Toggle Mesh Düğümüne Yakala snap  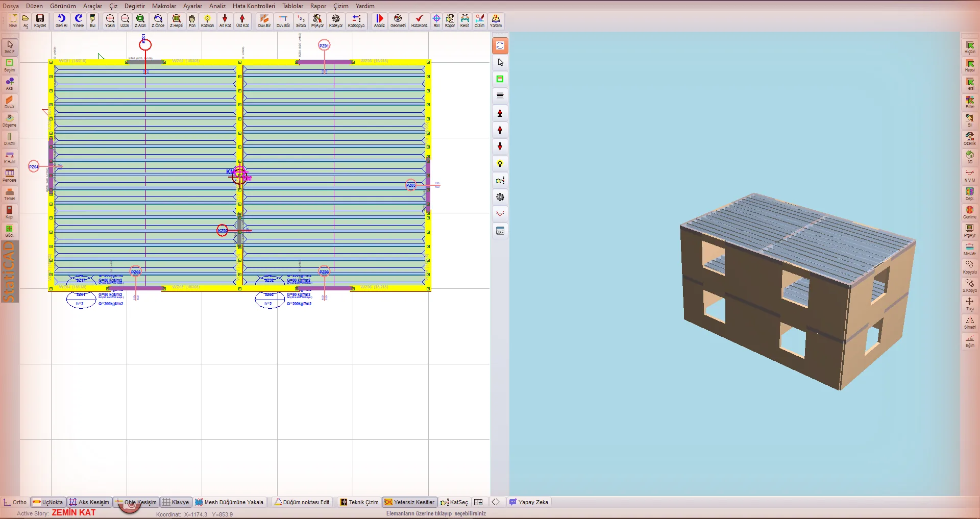coord(229,502)
